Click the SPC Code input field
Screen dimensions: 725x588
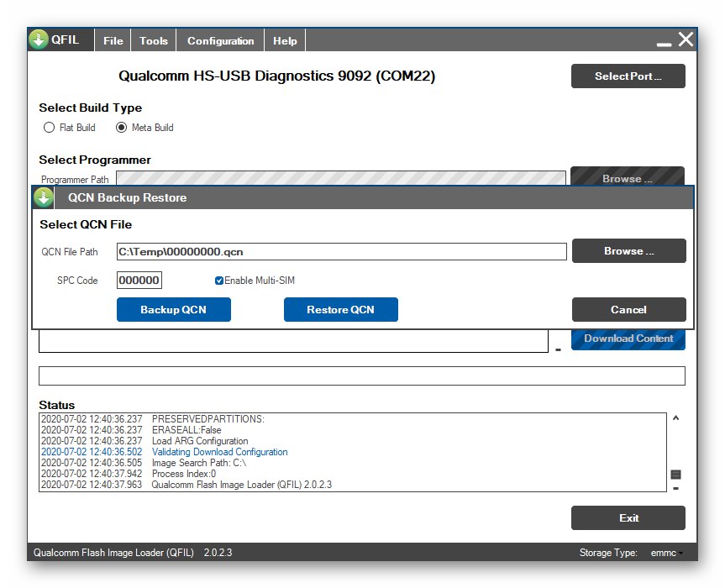[x=139, y=280]
